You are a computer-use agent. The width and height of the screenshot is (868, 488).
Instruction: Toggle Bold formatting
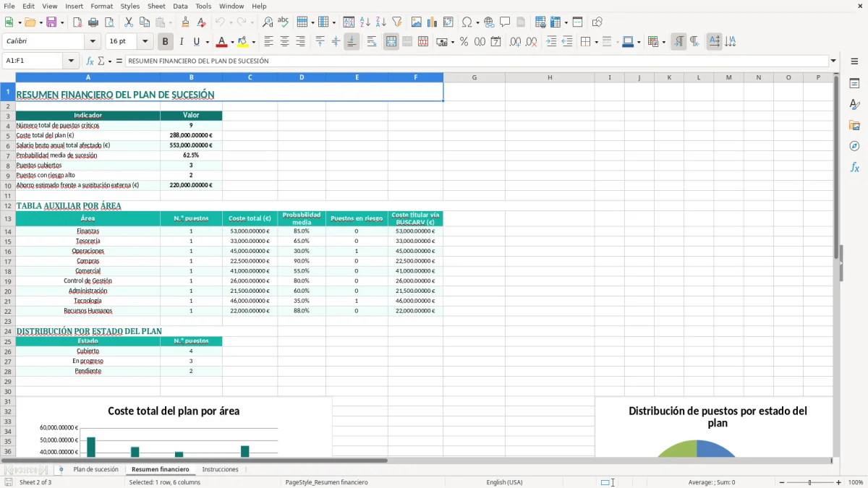tap(165, 42)
